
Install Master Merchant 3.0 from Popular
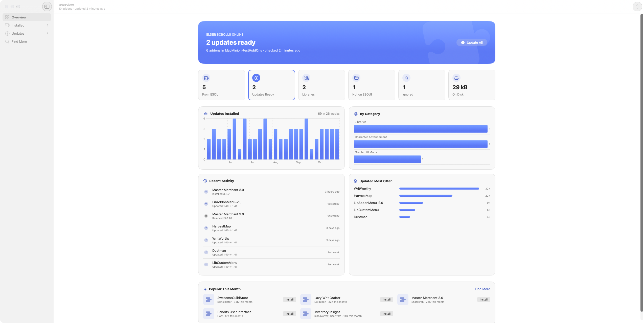pyautogui.click(x=484, y=299)
